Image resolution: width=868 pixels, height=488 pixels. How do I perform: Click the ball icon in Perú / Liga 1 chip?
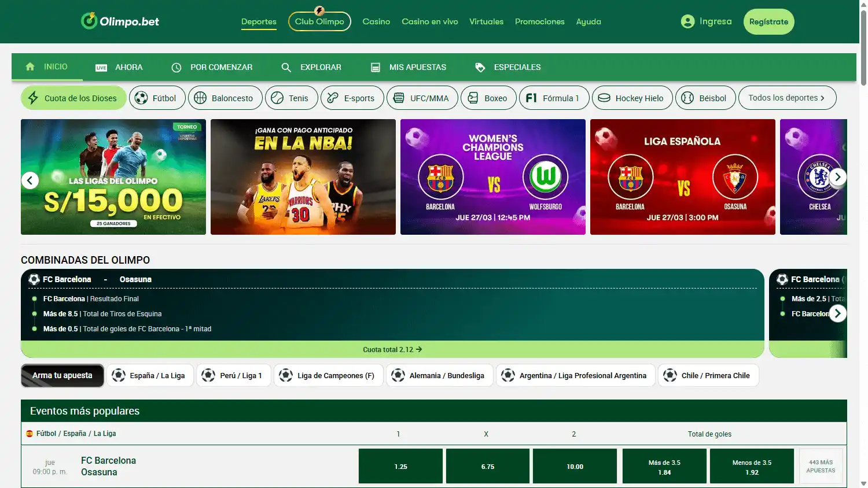click(x=208, y=375)
